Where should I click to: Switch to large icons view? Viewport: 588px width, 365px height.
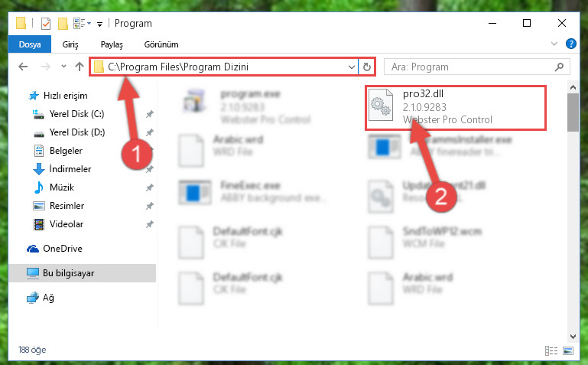[x=568, y=350]
